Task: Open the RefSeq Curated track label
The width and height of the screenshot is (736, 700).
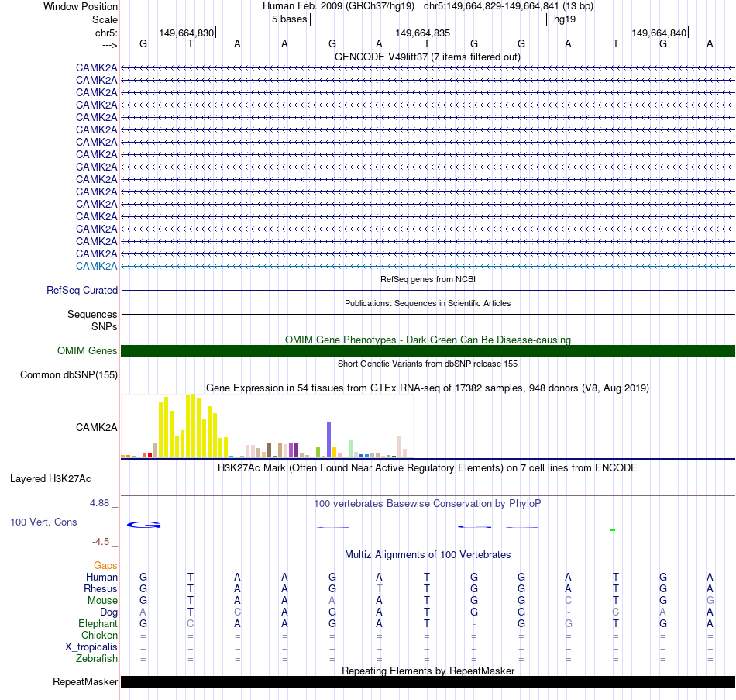Action: [x=81, y=291]
